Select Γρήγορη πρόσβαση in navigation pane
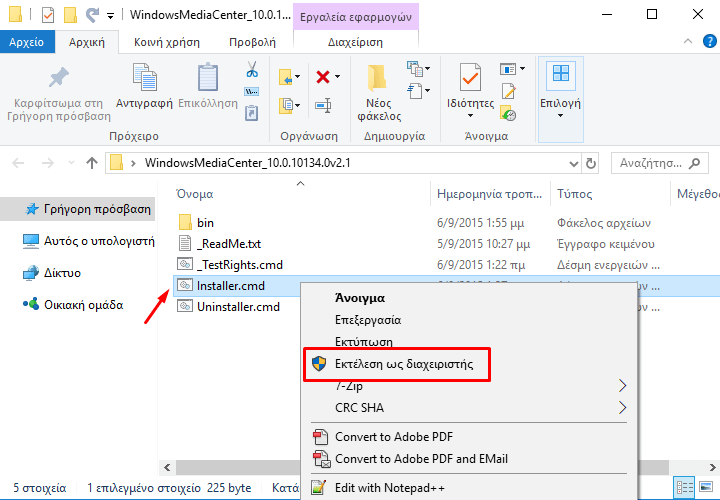 pos(78,209)
